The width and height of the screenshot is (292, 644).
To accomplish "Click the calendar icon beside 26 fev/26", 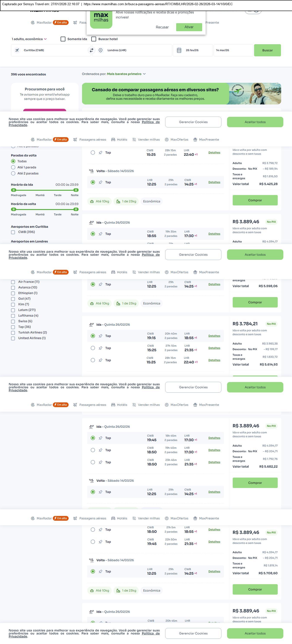I will (x=179, y=50).
